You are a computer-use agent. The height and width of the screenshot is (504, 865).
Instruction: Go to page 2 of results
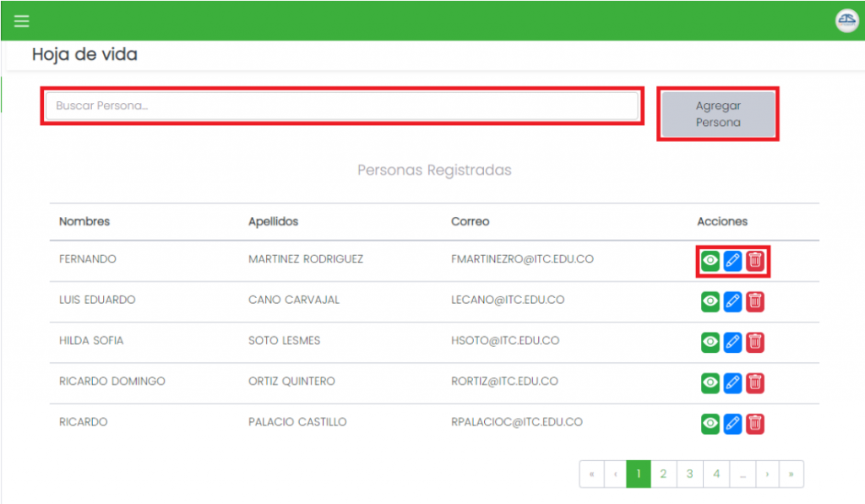coord(663,474)
